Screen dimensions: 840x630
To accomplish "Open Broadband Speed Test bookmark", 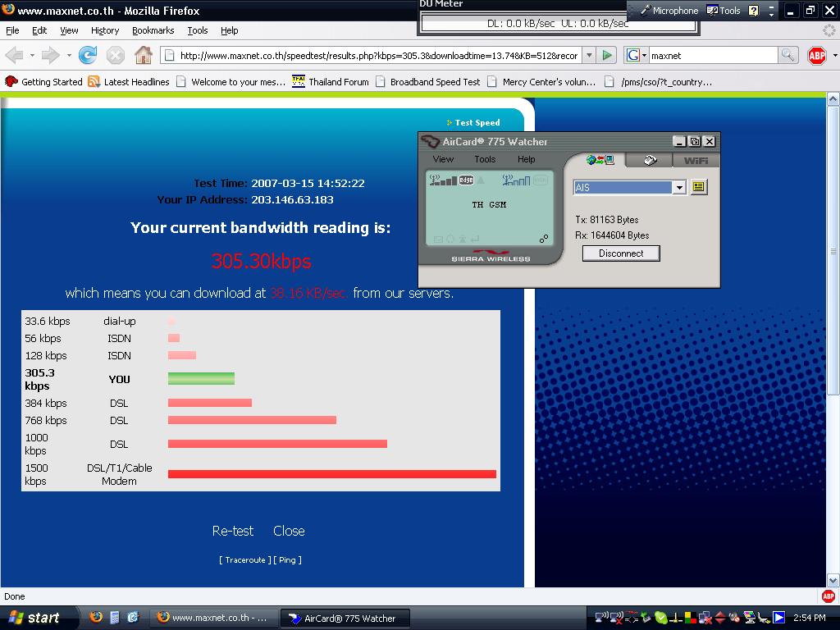I will pos(428,81).
